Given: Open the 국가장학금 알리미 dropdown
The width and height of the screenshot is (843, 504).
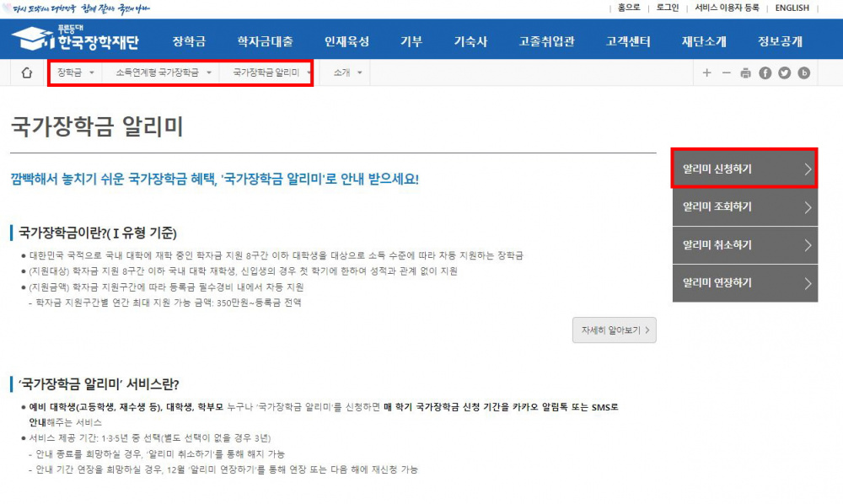Looking at the screenshot, I should tap(264, 72).
